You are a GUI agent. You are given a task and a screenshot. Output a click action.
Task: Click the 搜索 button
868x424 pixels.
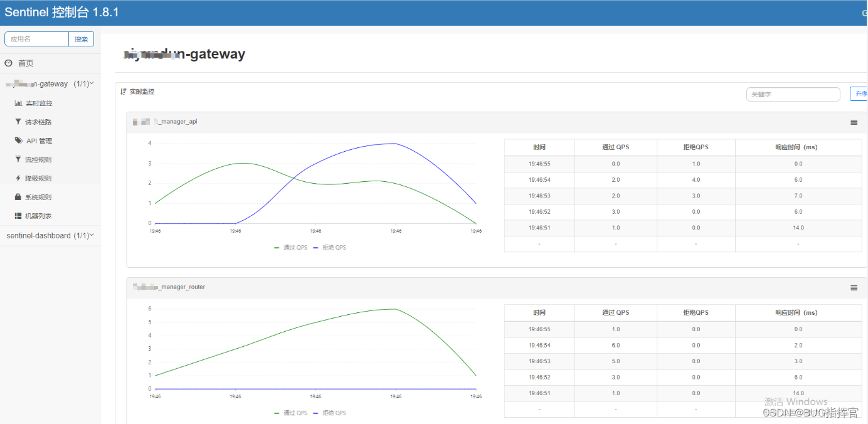click(82, 39)
